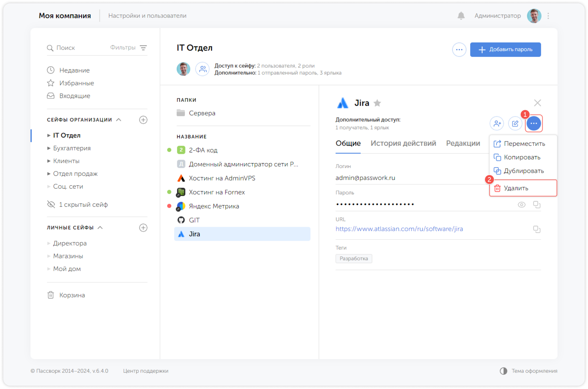Screen dimensions: 588x389
Task: Add new organization vault plus icon
Action: tap(143, 120)
